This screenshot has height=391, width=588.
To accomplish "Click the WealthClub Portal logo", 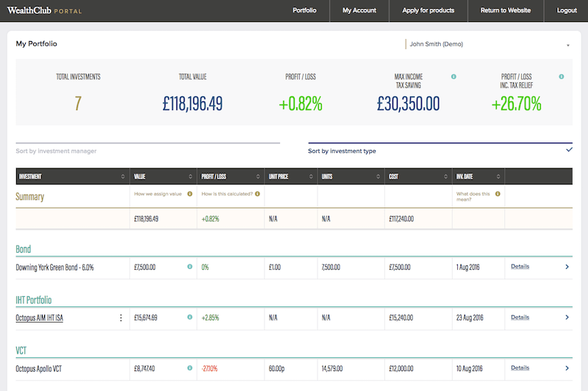I will coord(44,10).
